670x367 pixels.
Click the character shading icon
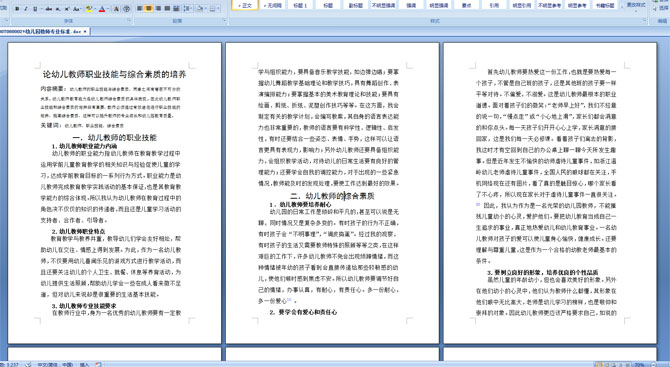coord(116,9)
